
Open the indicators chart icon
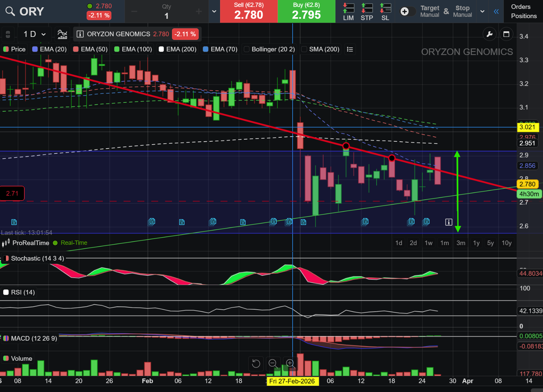[62, 34]
